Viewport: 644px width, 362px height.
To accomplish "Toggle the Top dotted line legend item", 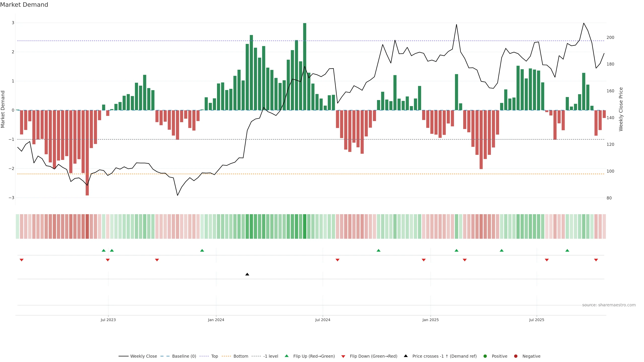I will (214, 356).
